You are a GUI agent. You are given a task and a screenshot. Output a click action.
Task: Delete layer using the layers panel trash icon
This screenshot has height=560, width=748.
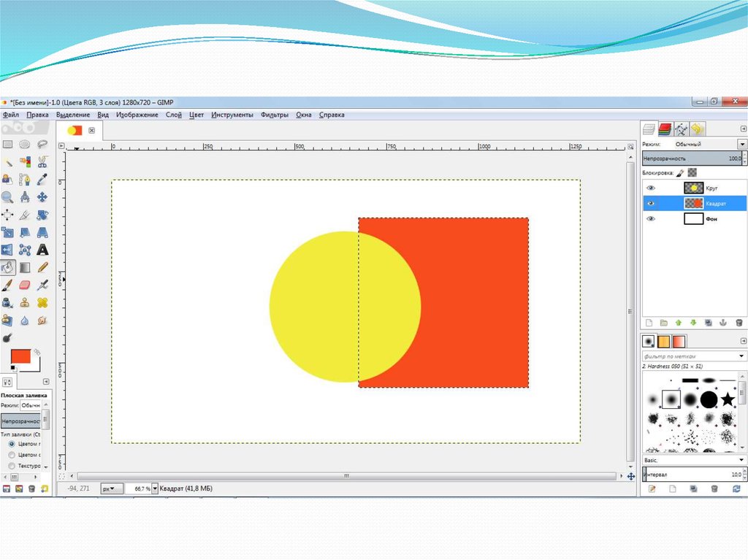[x=739, y=322]
